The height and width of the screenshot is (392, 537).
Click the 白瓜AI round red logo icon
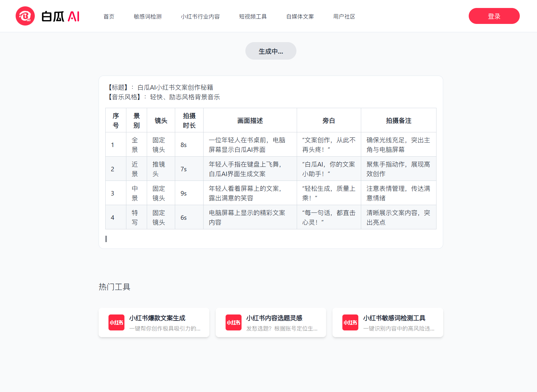pos(25,16)
